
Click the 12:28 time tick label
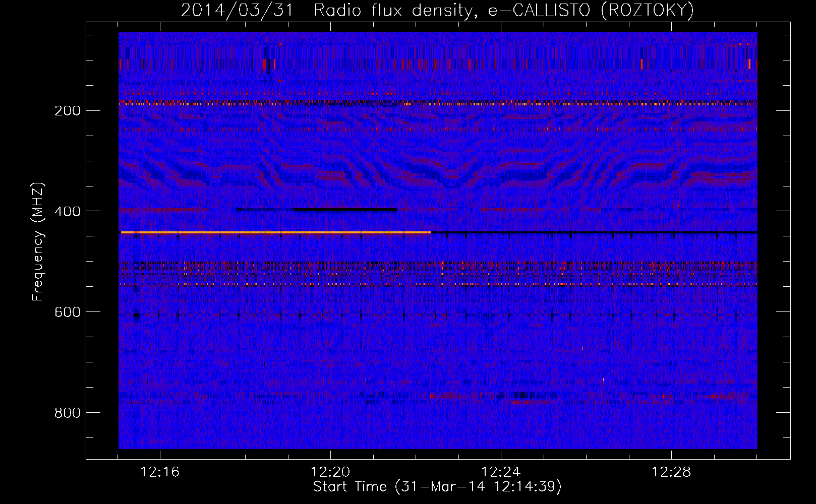coord(671,472)
